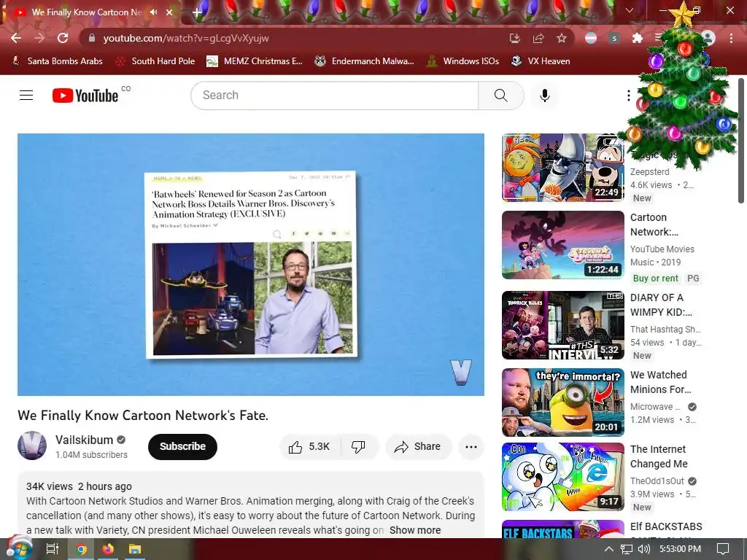
Task: Open Steven Universe movie thumbnail
Action: [x=562, y=245]
